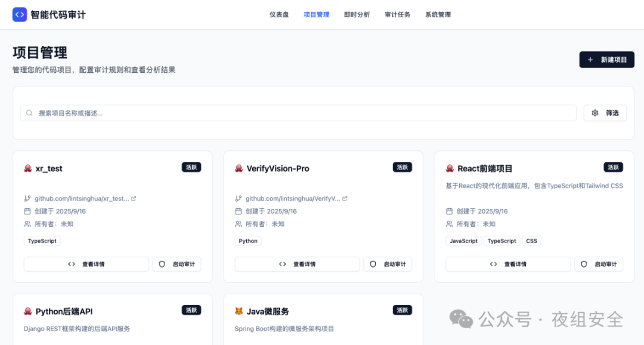Image resolution: width=644 pixels, height=345 pixels.
Task: Click the calendar icon on VerifyVision-Pro card
Action: coord(239,211)
